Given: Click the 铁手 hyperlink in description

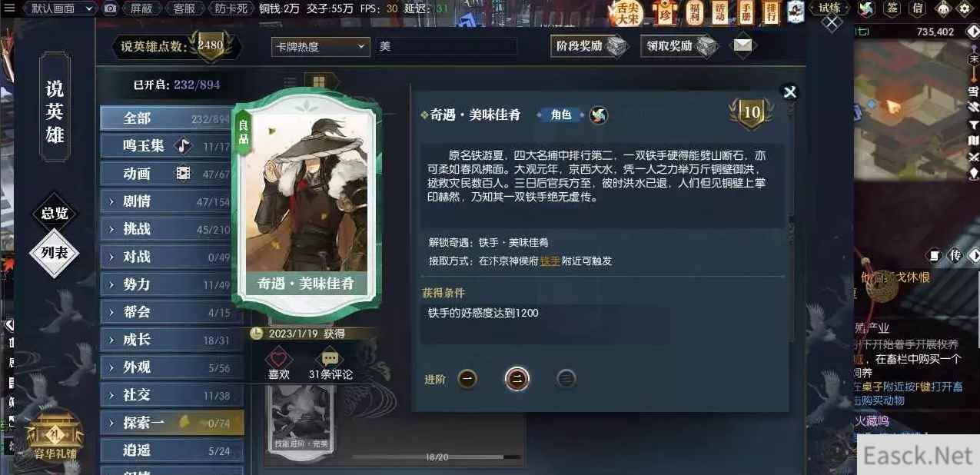Looking at the screenshot, I should click(x=550, y=261).
